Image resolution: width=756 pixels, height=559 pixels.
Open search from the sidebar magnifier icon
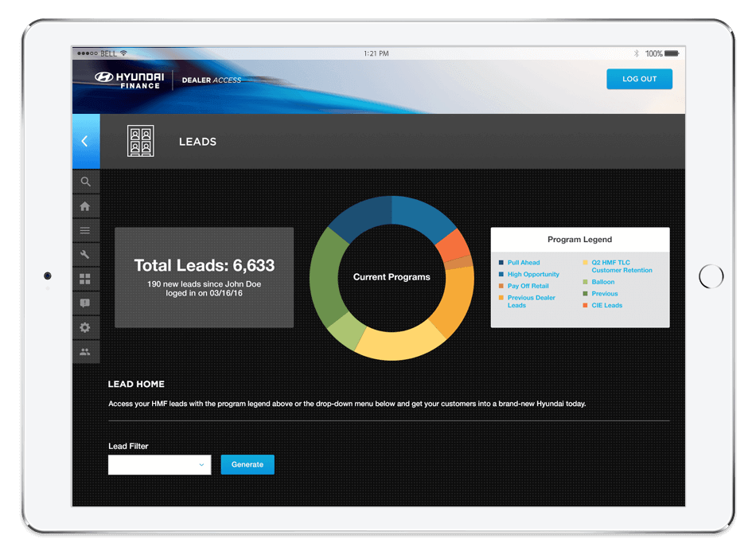[85, 182]
